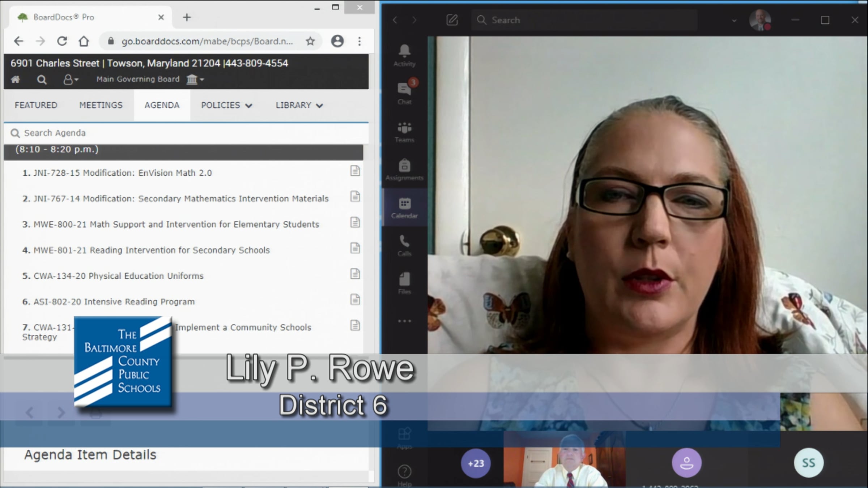Open ASI-802-20 Intensive Reading Program
Screen dimensions: 868x488
[109, 301]
